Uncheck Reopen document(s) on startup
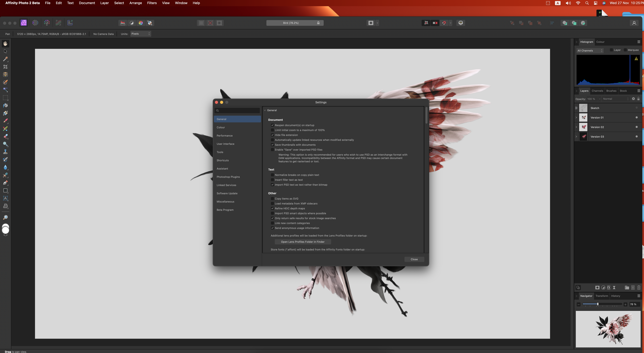The height and width of the screenshot is (353, 644). 272,125
